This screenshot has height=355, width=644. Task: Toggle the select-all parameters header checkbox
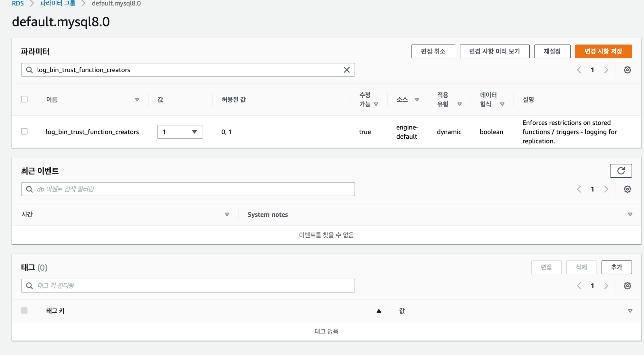pos(24,99)
